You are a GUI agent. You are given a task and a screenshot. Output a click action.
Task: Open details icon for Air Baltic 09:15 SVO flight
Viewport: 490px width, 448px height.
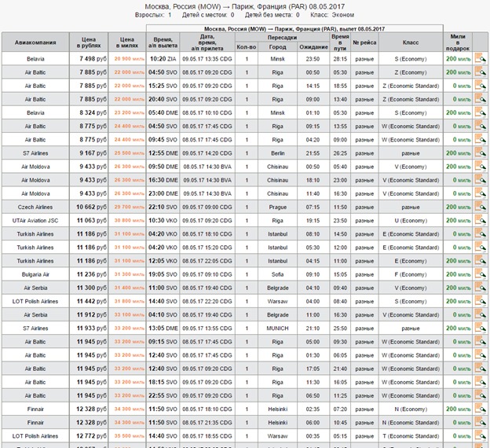pos(481,341)
